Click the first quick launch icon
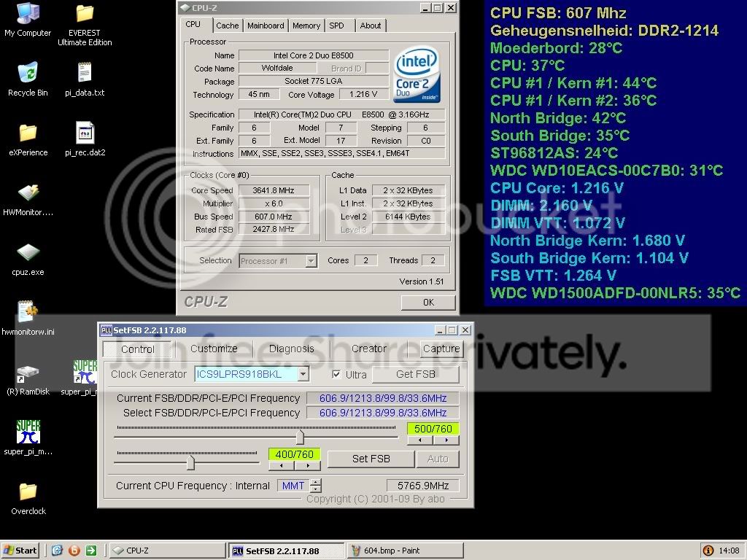 click(x=57, y=551)
